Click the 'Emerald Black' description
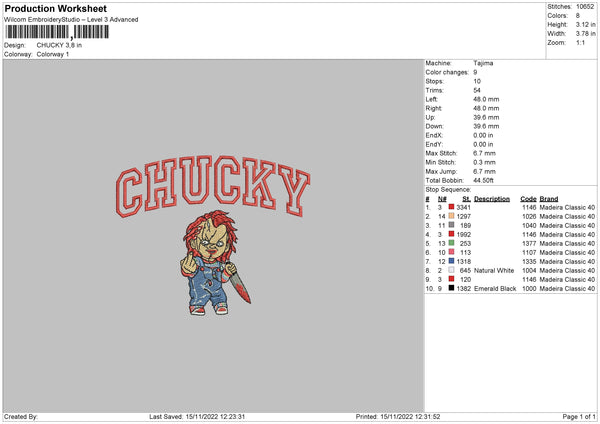Viewport: 600px width, 424px height. pyautogui.click(x=495, y=289)
